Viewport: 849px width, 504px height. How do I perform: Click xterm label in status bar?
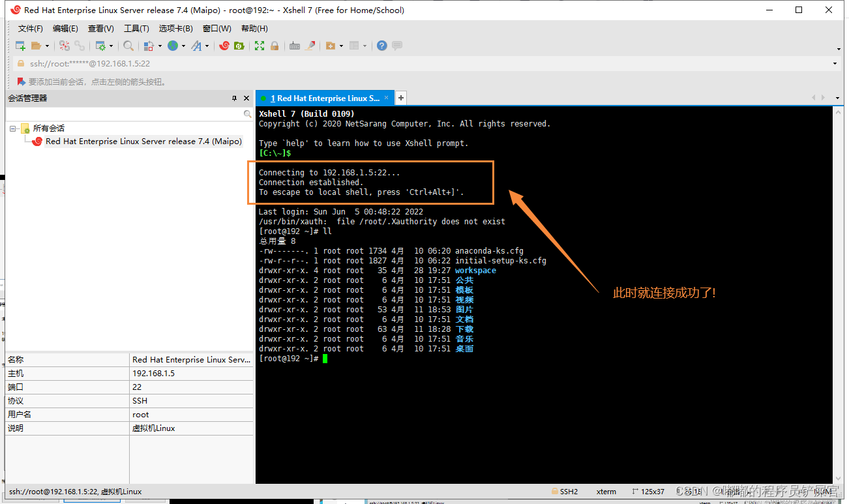coord(606,492)
